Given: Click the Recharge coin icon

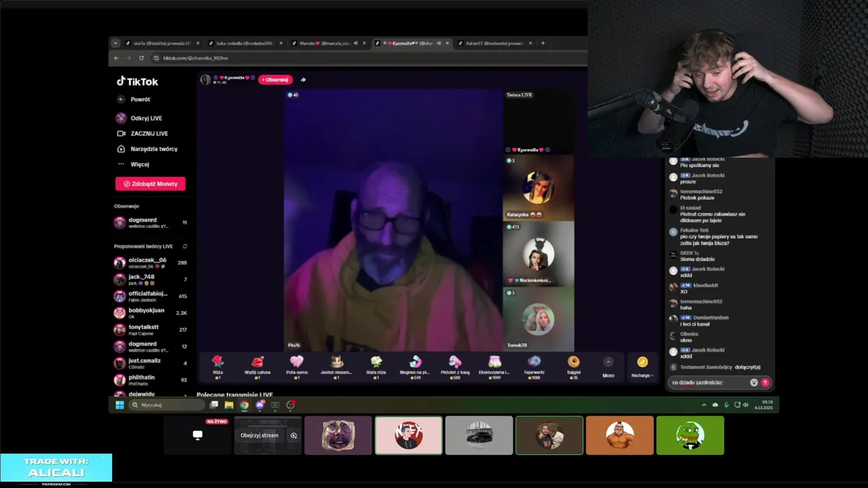Looking at the screenshot, I should pyautogui.click(x=642, y=362).
